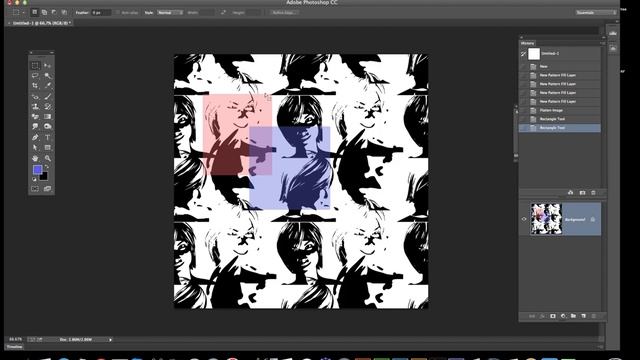
Task: Select the Dodge tool
Action: click(48, 127)
